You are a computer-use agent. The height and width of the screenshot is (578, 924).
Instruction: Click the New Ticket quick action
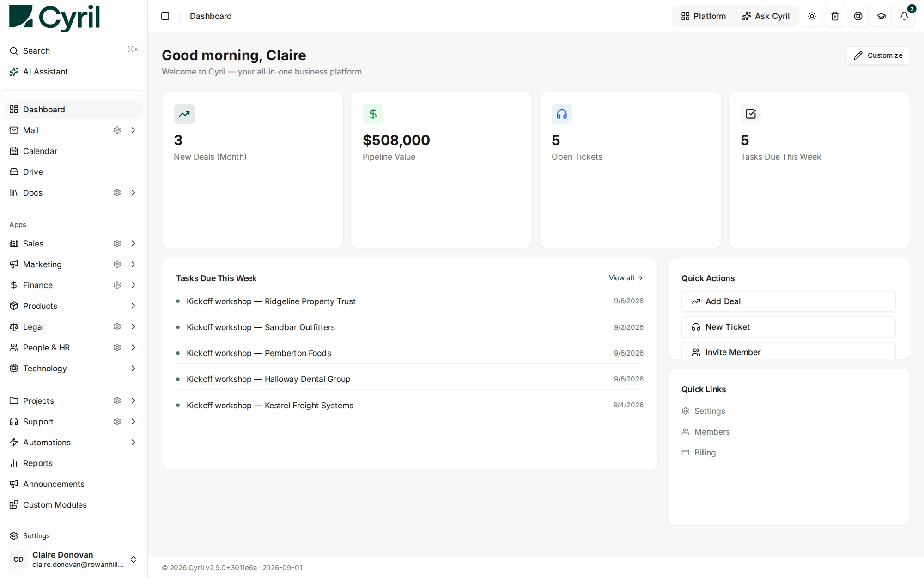pyautogui.click(x=788, y=327)
